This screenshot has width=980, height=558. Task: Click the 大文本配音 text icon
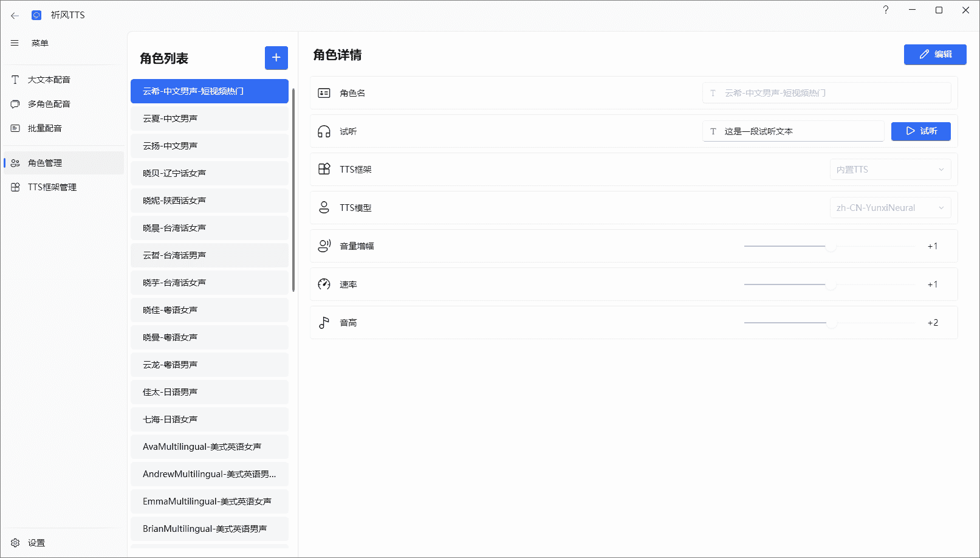pyautogui.click(x=15, y=80)
